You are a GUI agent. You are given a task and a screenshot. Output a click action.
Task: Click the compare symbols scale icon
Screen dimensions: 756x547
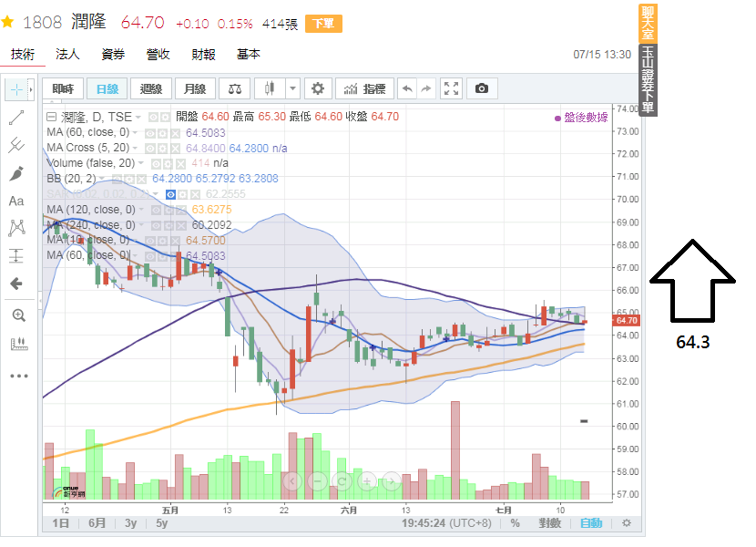tap(235, 88)
